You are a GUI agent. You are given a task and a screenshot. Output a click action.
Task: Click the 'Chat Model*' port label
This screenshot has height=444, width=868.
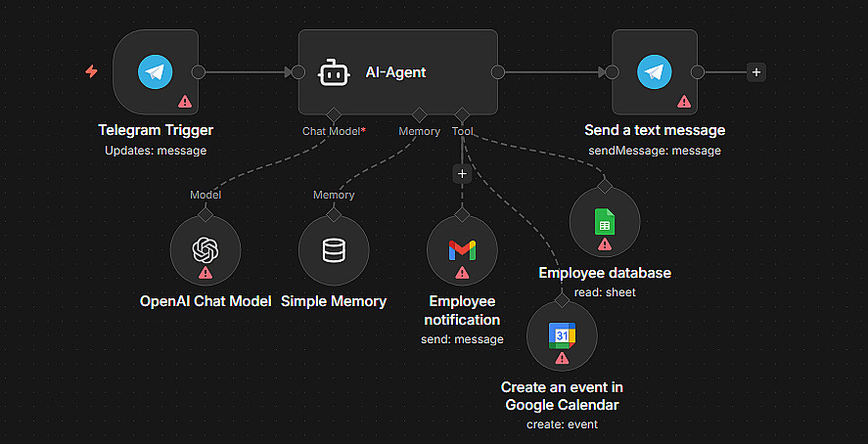click(x=335, y=132)
